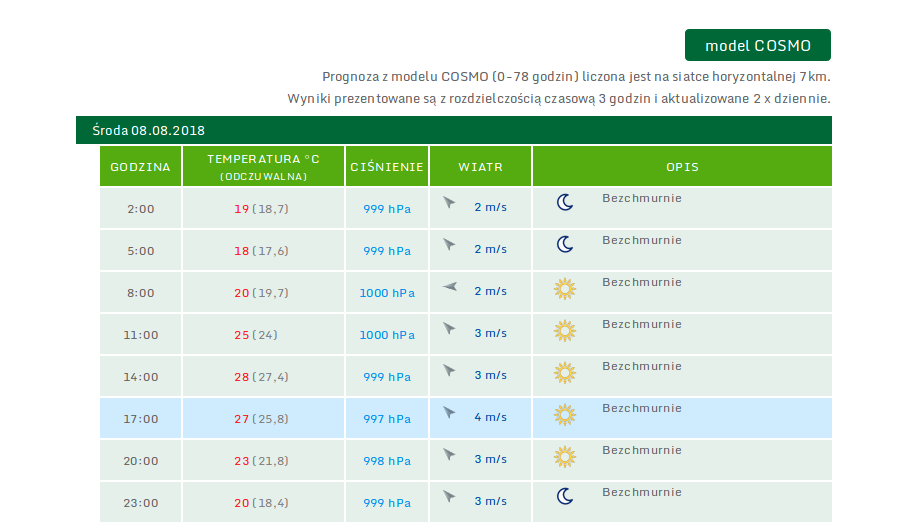Click the 1000 hPa pressure value at 11:00
Screen dimensions: 911x524
click(387, 335)
